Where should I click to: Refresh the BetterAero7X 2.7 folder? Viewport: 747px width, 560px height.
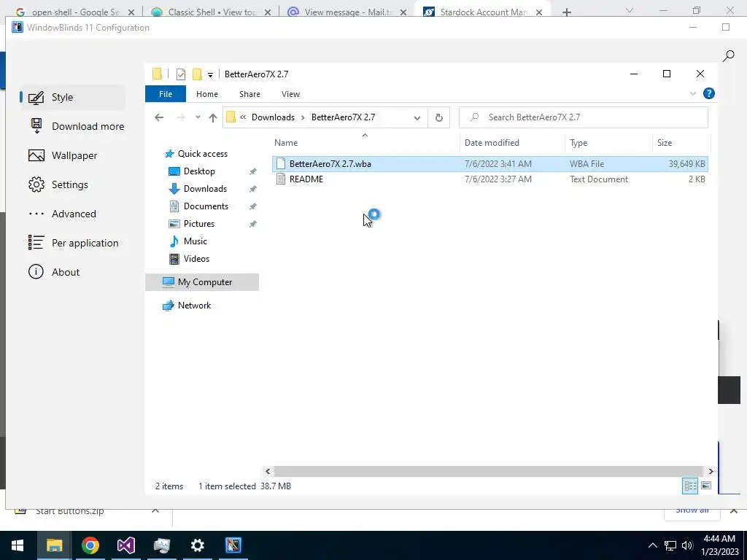[438, 117]
